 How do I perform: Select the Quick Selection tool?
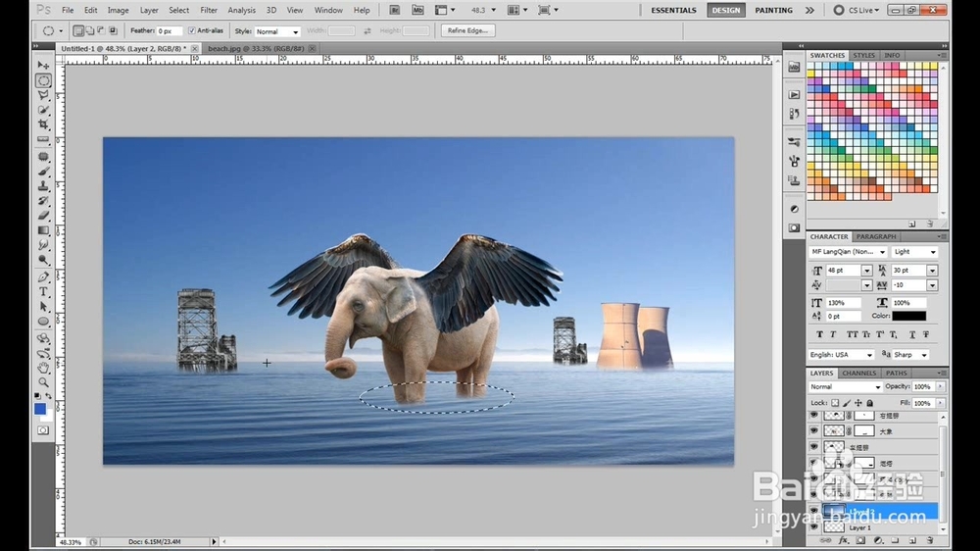(43, 110)
